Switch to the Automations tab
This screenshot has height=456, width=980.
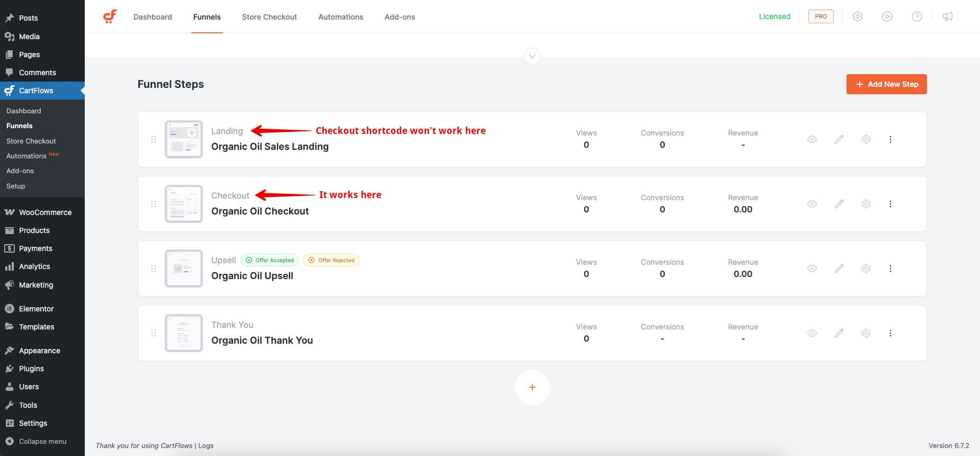(341, 17)
